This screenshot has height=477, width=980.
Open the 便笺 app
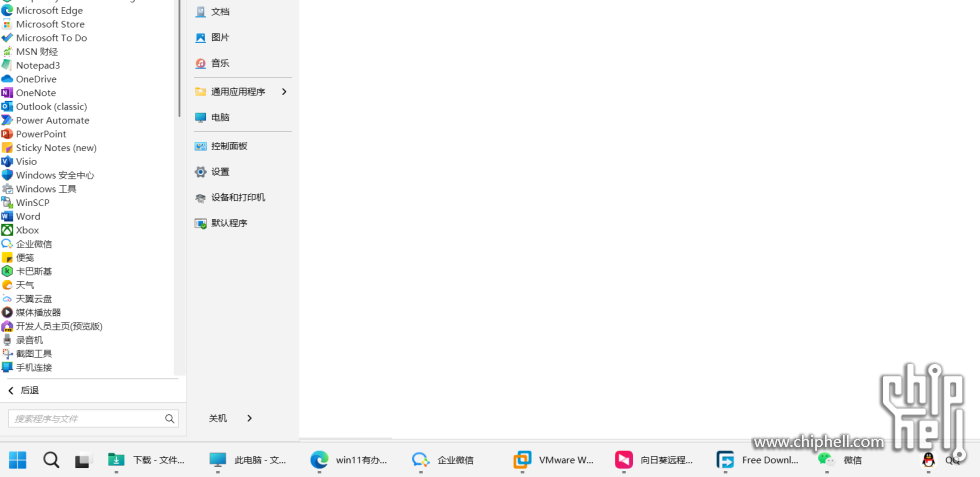point(18,258)
